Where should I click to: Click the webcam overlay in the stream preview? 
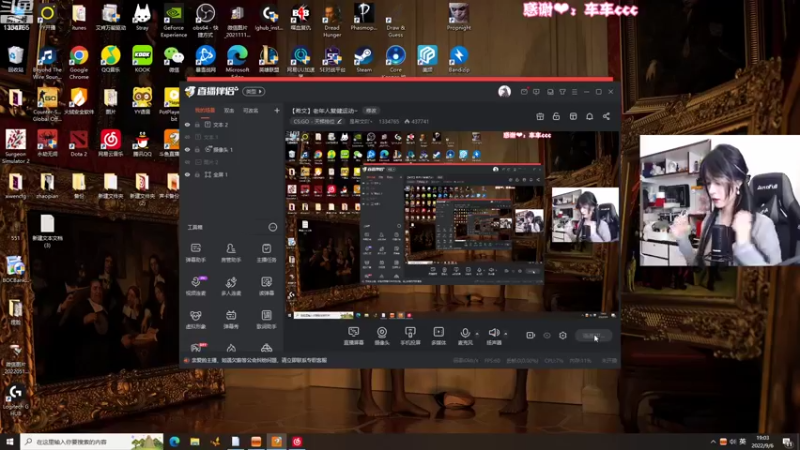click(585, 214)
